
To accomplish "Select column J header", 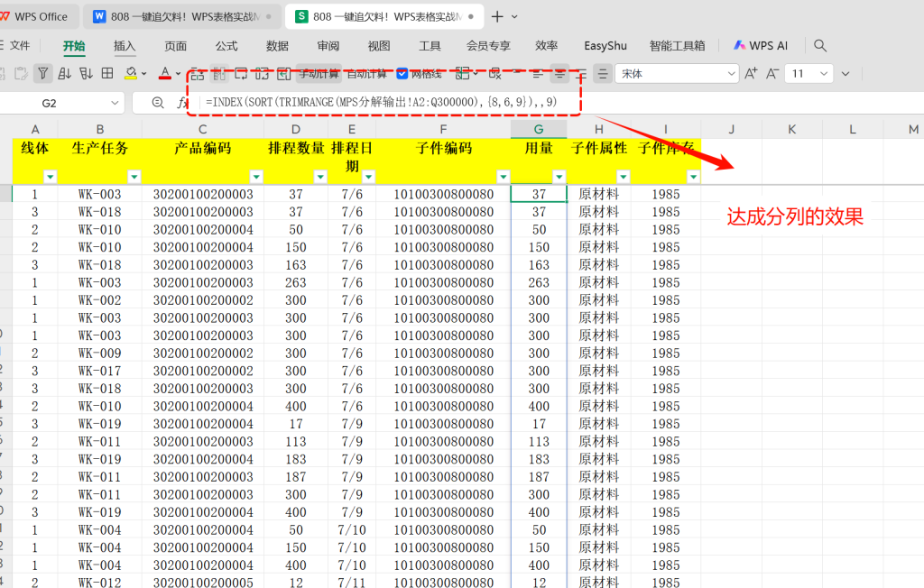I will point(731,129).
